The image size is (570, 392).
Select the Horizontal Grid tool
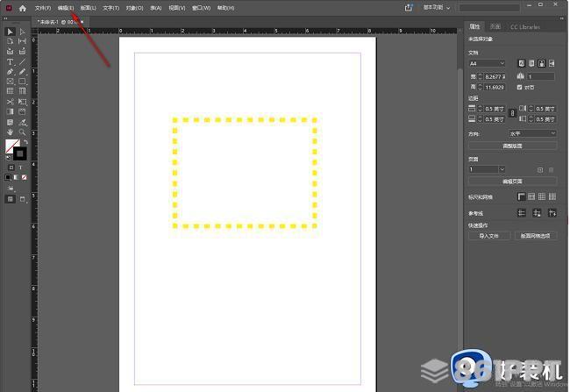(11, 91)
